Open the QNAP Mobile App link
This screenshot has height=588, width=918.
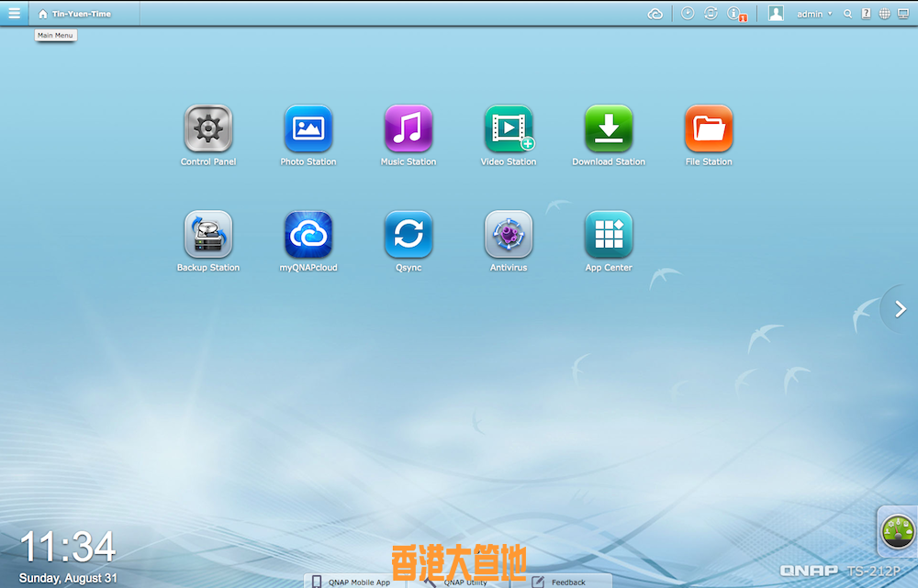(x=352, y=582)
